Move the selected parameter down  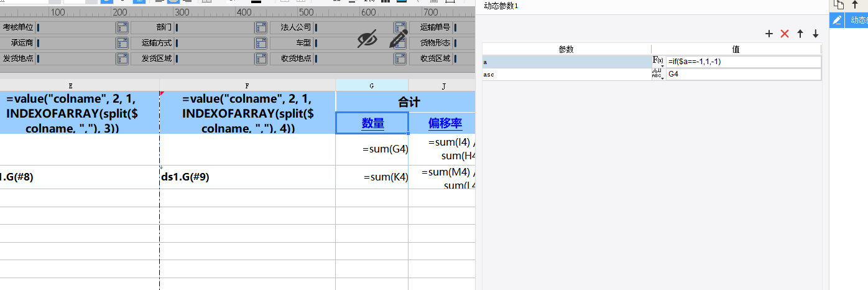816,34
